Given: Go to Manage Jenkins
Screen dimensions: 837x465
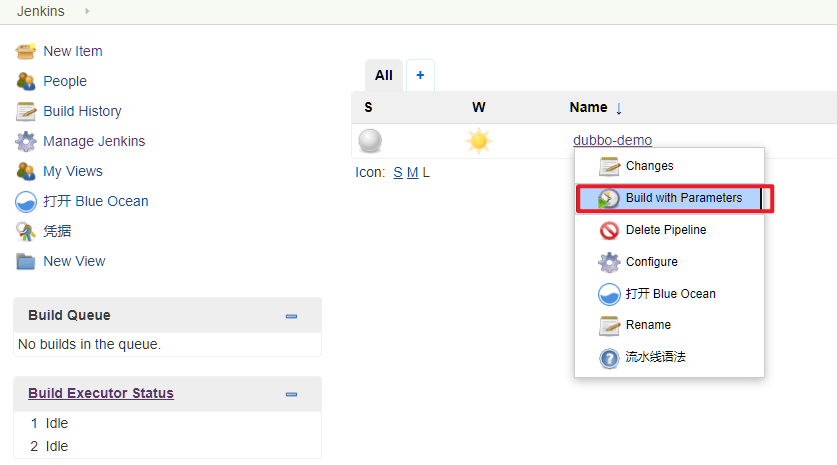Looking at the screenshot, I should (94, 141).
